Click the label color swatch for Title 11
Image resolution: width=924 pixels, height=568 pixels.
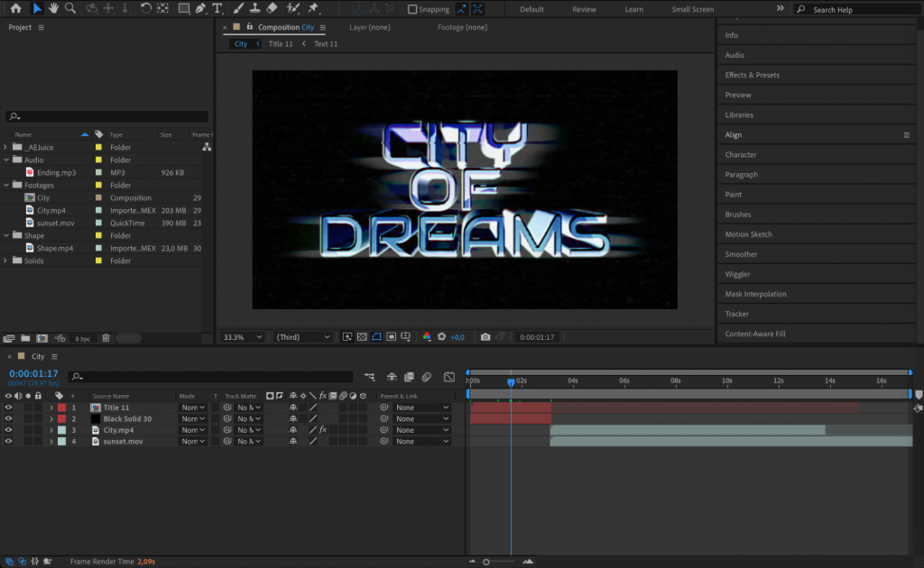pyautogui.click(x=61, y=407)
